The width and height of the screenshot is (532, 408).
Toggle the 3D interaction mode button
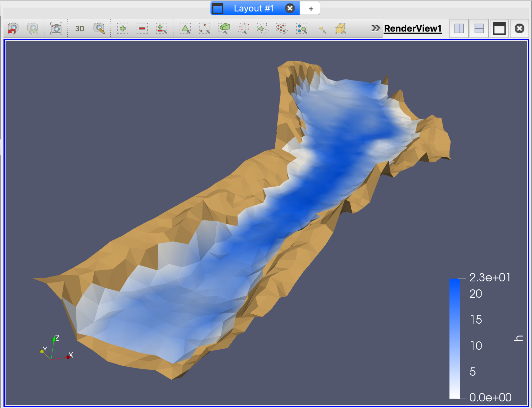tap(80, 28)
